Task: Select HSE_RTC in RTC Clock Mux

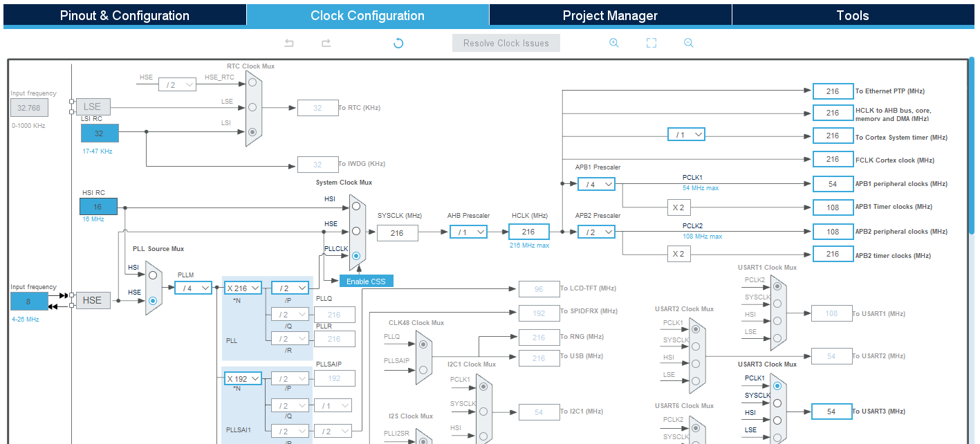Action: [x=252, y=82]
